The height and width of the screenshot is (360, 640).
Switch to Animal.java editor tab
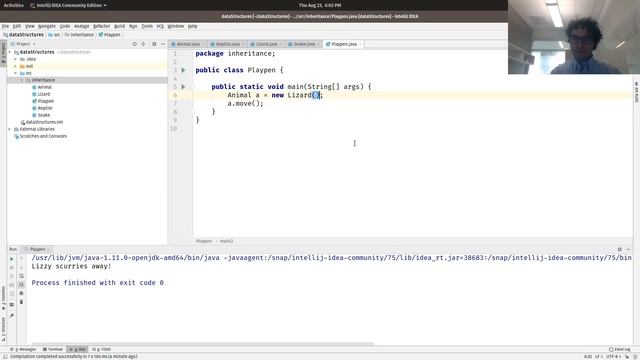click(186, 44)
